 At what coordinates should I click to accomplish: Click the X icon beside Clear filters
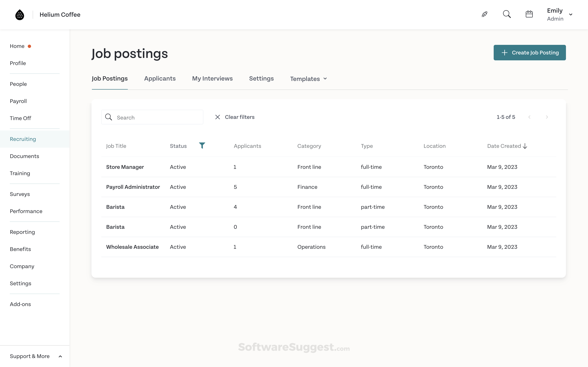(217, 117)
